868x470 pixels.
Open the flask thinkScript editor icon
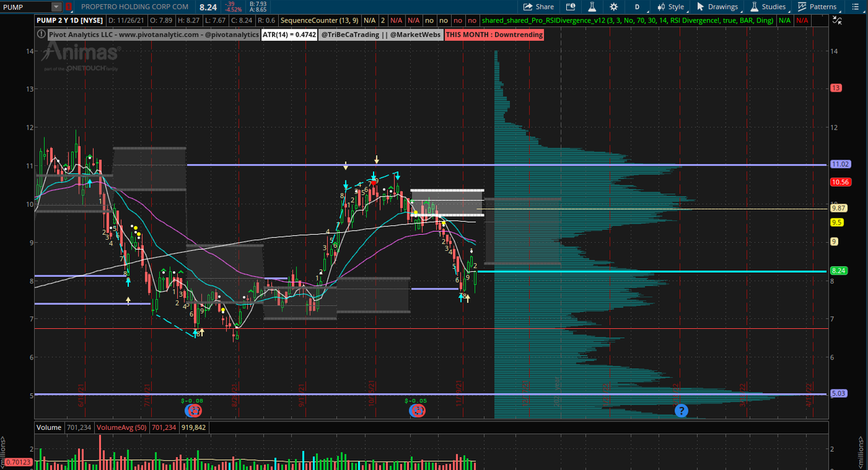pos(591,7)
